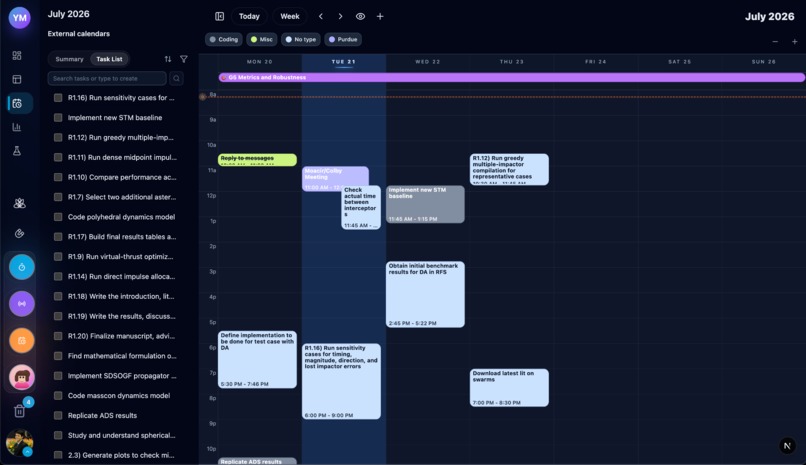Toggle the No type filter
This screenshot has height=465, width=806.
click(x=301, y=40)
